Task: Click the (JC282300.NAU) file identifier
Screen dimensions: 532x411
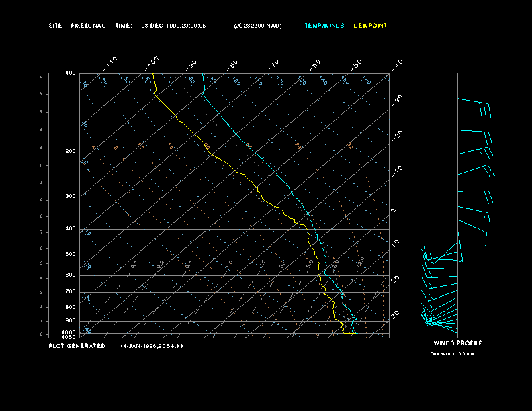Action: pyautogui.click(x=258, y=26)
